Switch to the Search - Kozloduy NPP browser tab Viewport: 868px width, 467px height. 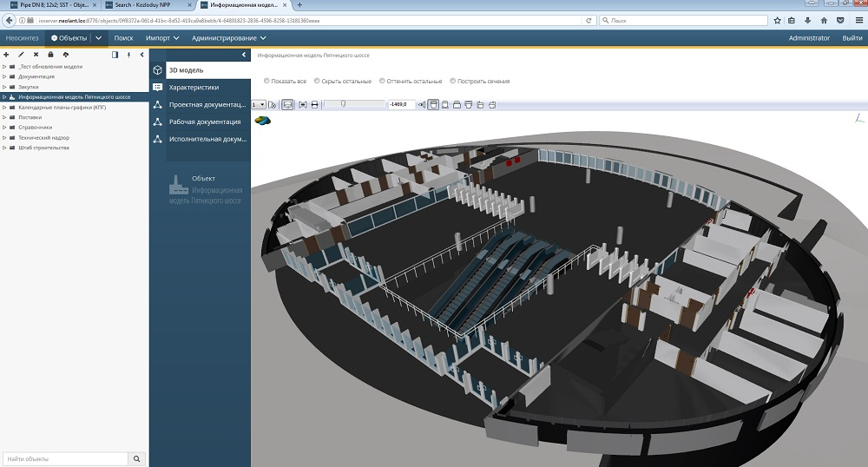coord(148,5)
